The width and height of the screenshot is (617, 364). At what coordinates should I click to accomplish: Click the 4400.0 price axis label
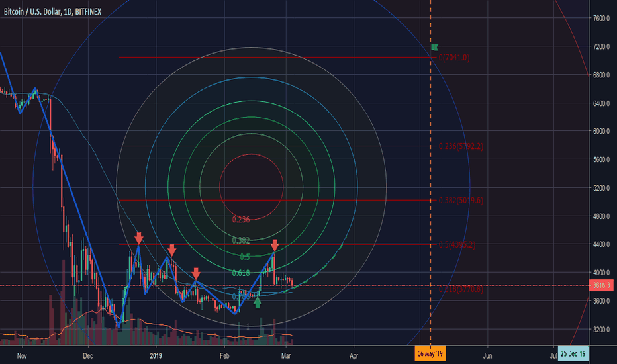point(601,244)
